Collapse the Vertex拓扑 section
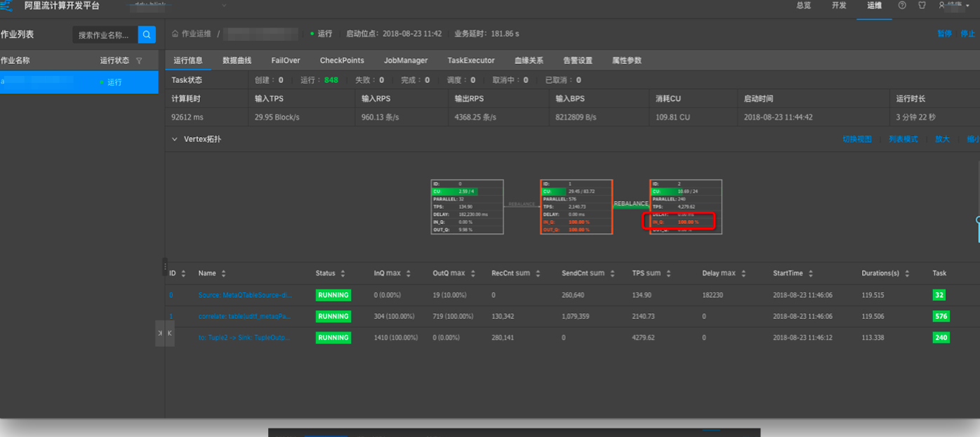The width and height of the screenshot is (980, 437). tap(175, 139)
